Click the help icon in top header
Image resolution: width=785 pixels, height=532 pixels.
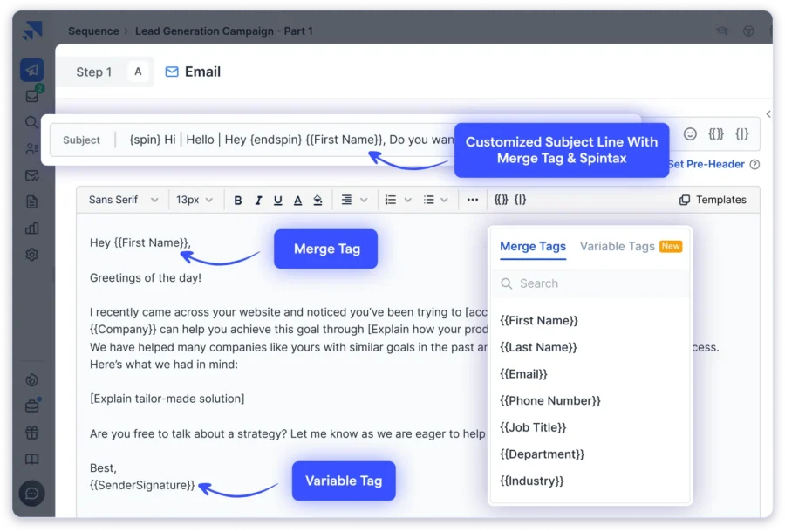(x=748, y=31)
